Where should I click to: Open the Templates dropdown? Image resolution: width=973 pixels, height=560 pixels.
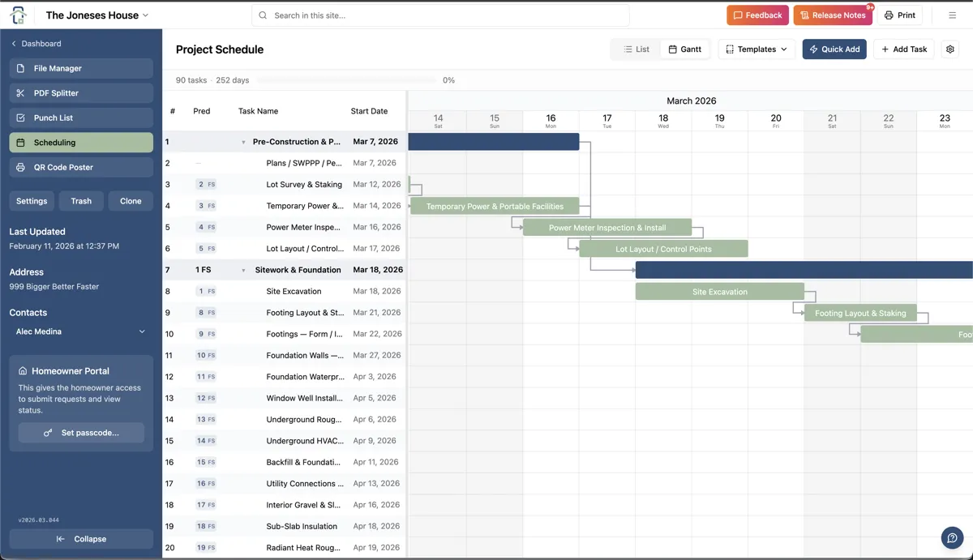(x=756, y=49)
